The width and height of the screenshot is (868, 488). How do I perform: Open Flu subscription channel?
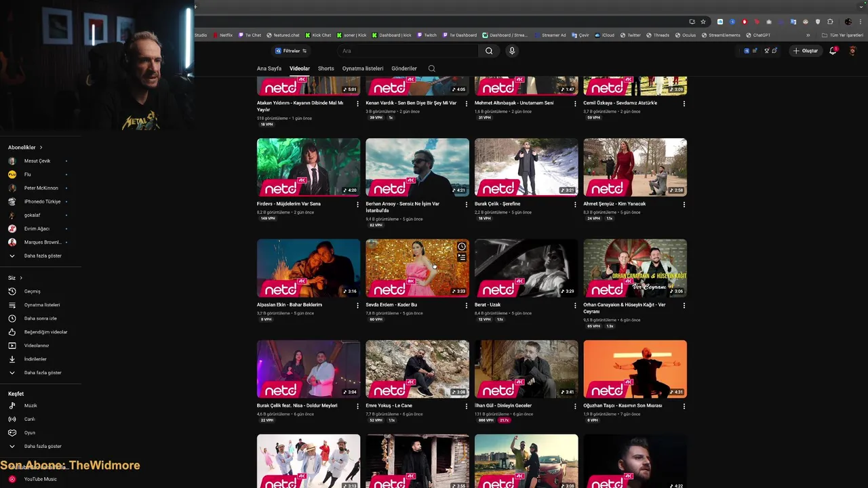click(x=27, y=174)
